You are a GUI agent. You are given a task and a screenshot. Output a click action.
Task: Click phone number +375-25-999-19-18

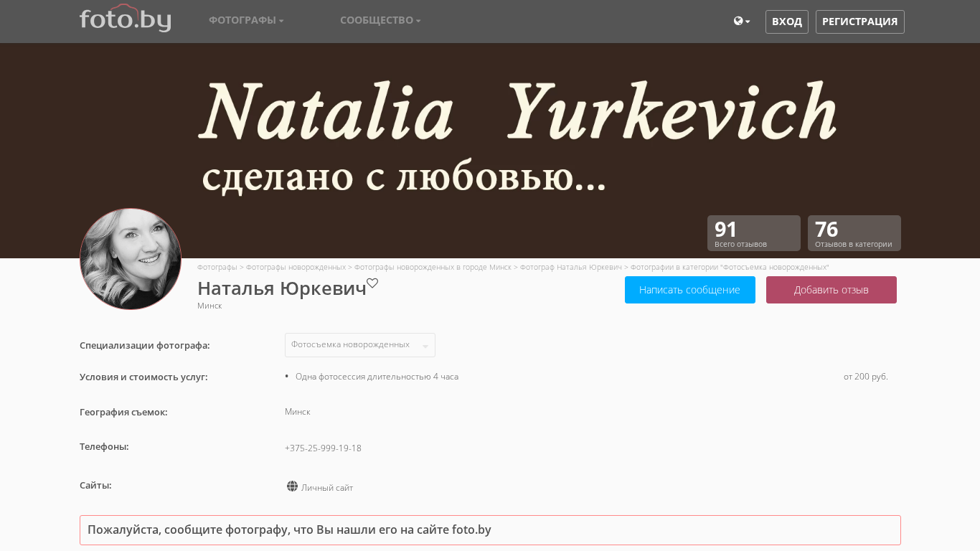[x=323, y=448]
